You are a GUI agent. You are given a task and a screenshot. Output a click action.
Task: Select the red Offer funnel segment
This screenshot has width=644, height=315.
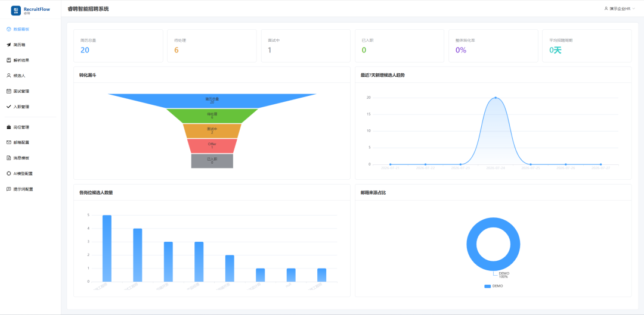212,146
